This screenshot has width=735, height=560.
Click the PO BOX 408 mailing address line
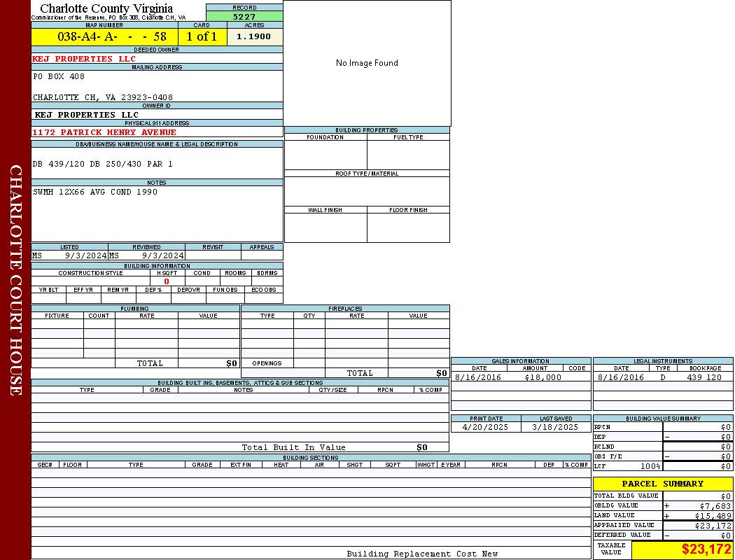click(x=59, y=76)
